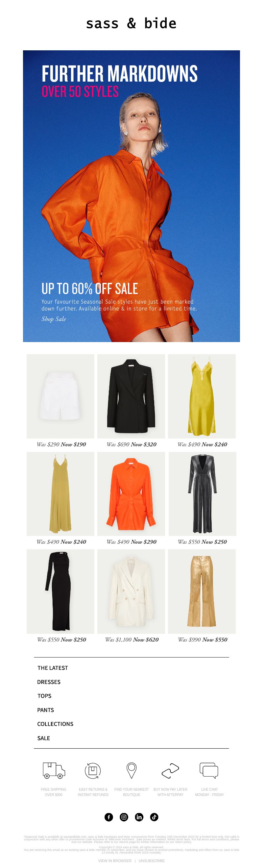263x868 pixels.
Task: Visit the Instagram social icon
Action: click(124, 817)
